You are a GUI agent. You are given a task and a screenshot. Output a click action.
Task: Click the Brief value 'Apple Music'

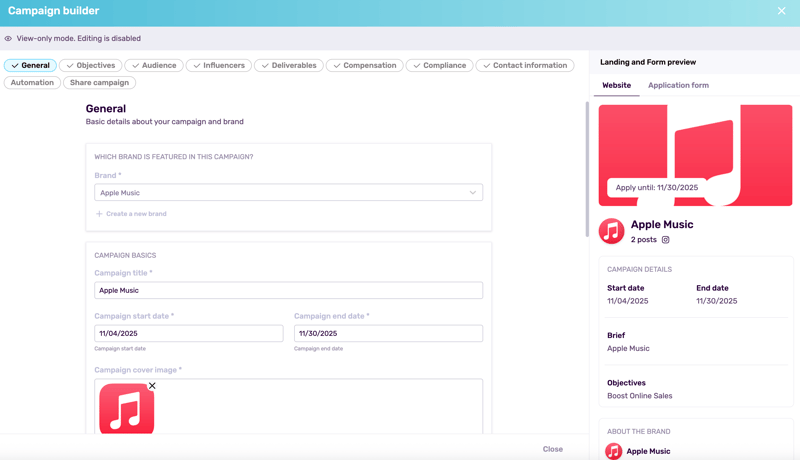click(628, 348)
